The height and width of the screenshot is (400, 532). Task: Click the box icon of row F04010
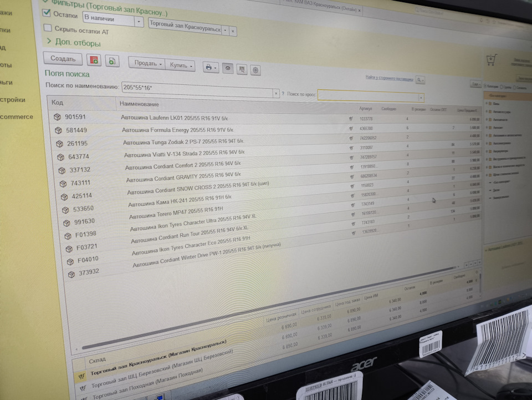click(70, 262)
